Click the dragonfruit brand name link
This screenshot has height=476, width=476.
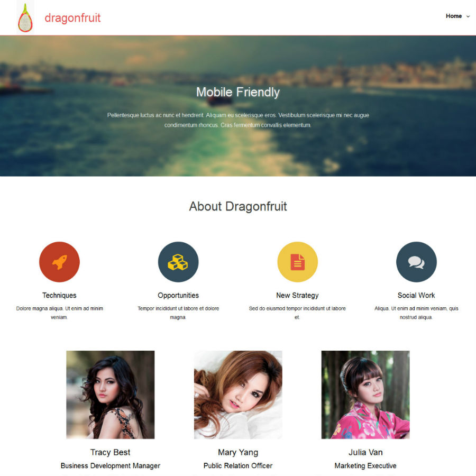click(72, 18)
